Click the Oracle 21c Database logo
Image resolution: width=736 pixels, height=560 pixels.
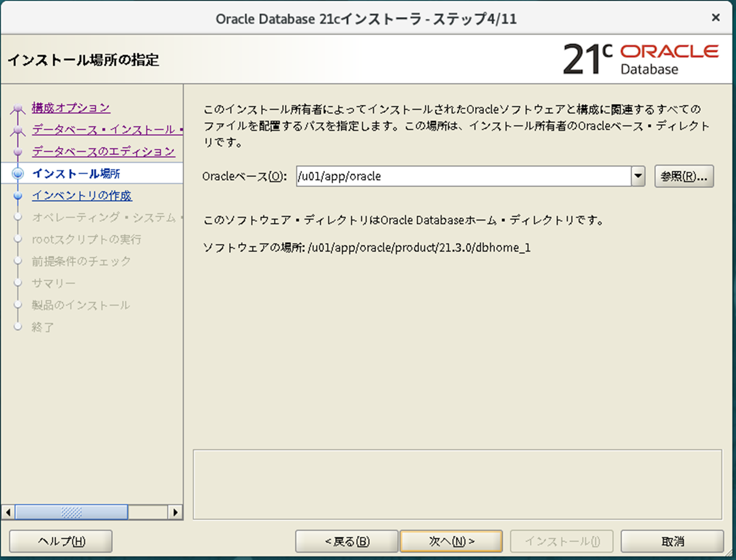click(641, 60)
